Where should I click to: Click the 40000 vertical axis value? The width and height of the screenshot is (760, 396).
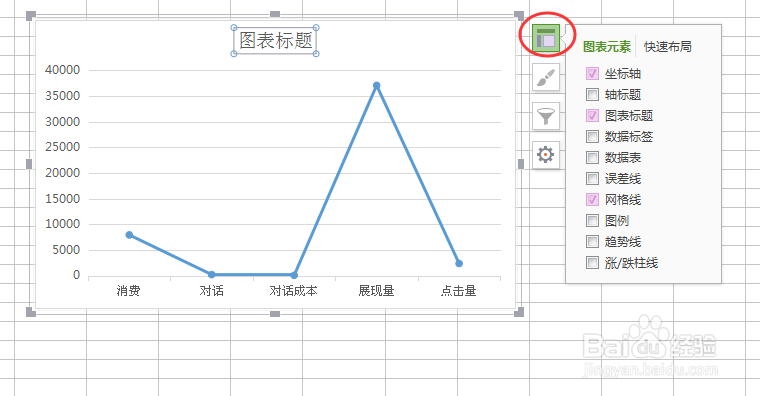click(63, 70)
